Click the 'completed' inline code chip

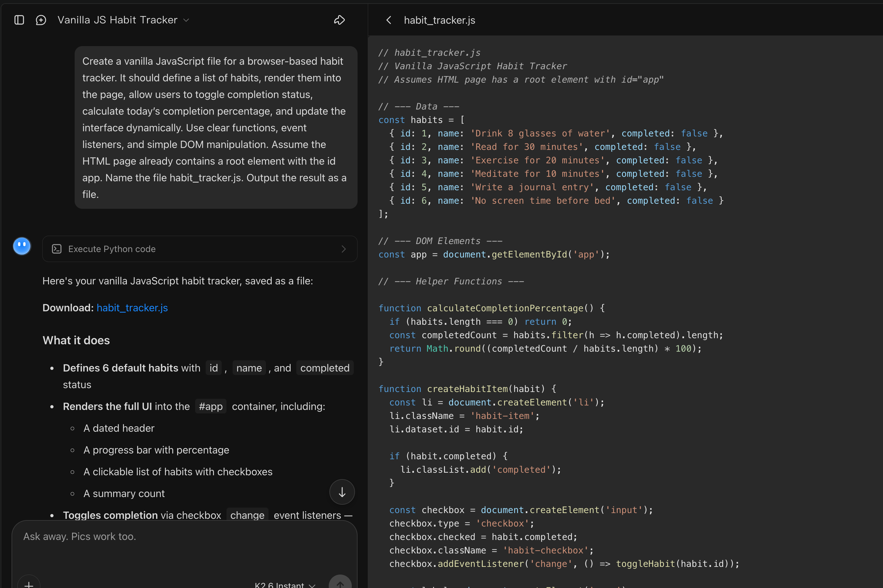tap(325, 368)
